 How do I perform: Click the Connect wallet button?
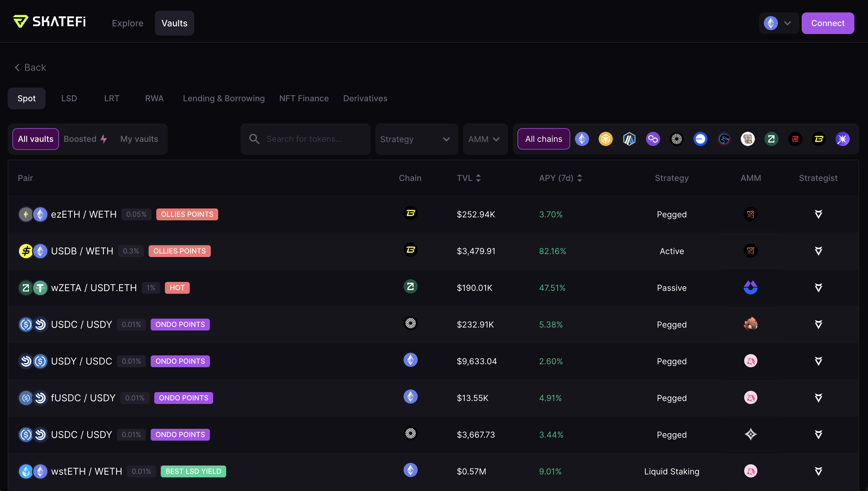click(827, 23)
